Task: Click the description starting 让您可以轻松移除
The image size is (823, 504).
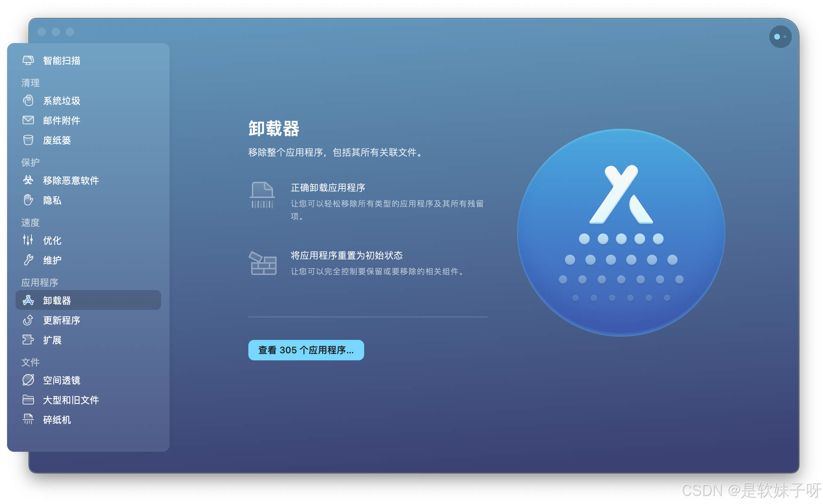Action: tap(387, 210)
